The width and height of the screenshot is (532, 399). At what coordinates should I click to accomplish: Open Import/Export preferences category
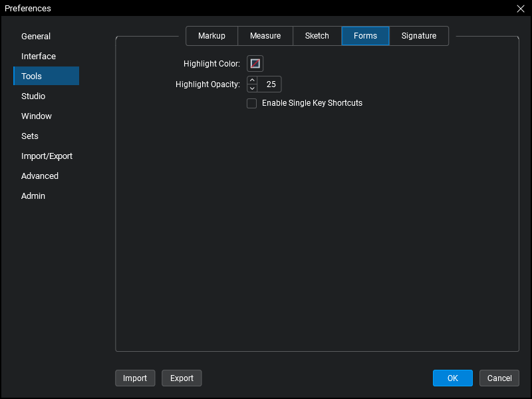tap(46, 156)
